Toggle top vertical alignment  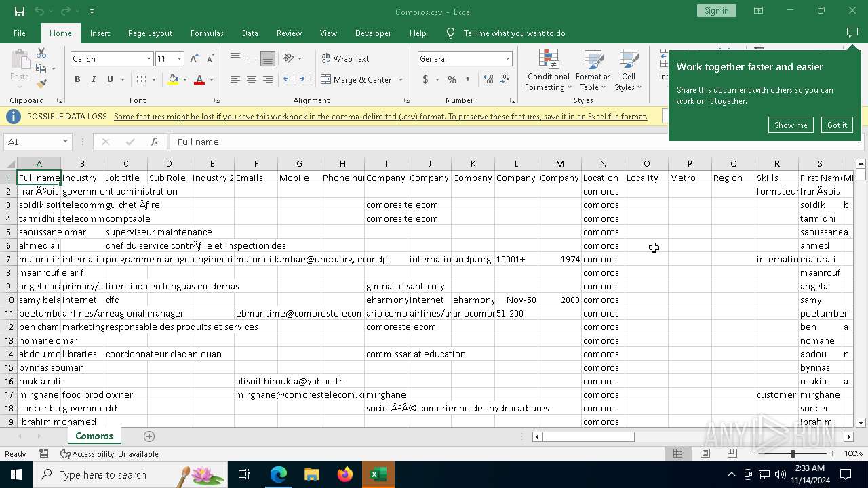(235, 58)
